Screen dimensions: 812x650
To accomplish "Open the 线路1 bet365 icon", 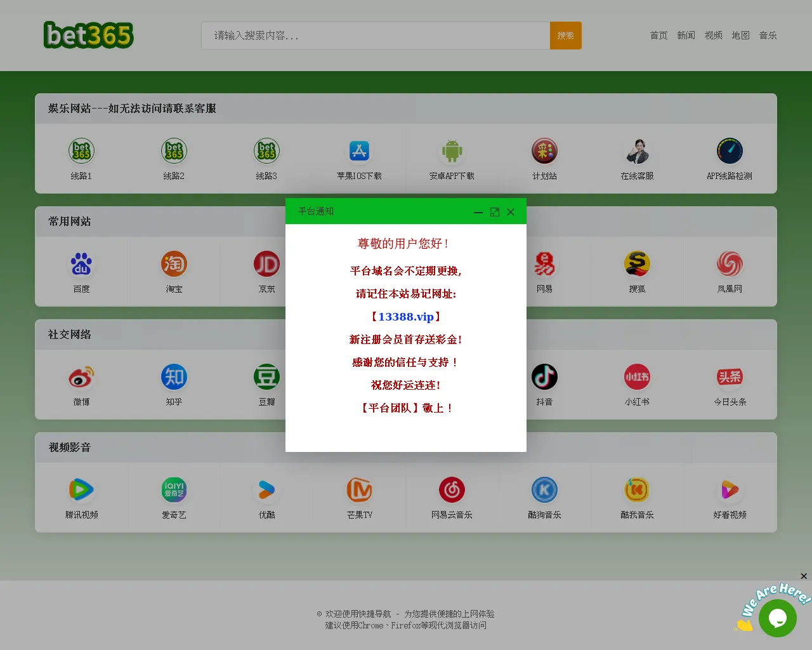I will 81,151.
